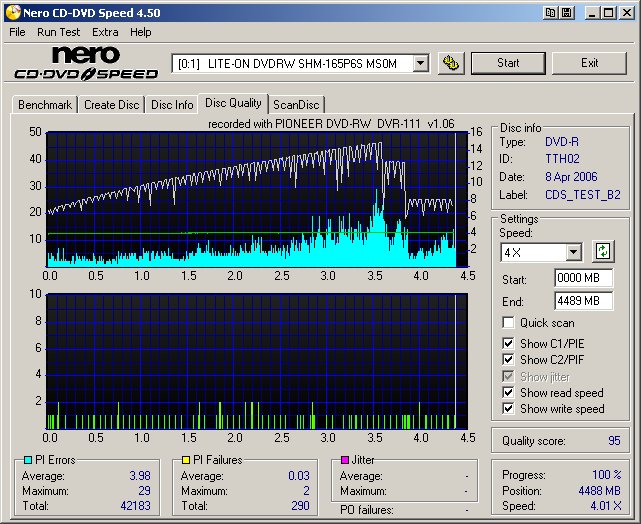Open the drive selection dropdown
The image size is (641, 524).
pos(420,63)
